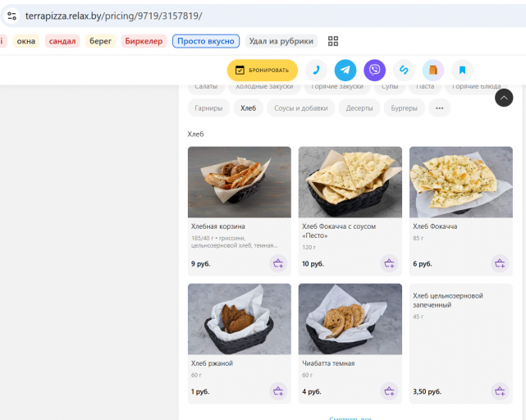Expand more menu categories with ellipsis
This screenshot has width=526, height=420.
coord(440,108)
